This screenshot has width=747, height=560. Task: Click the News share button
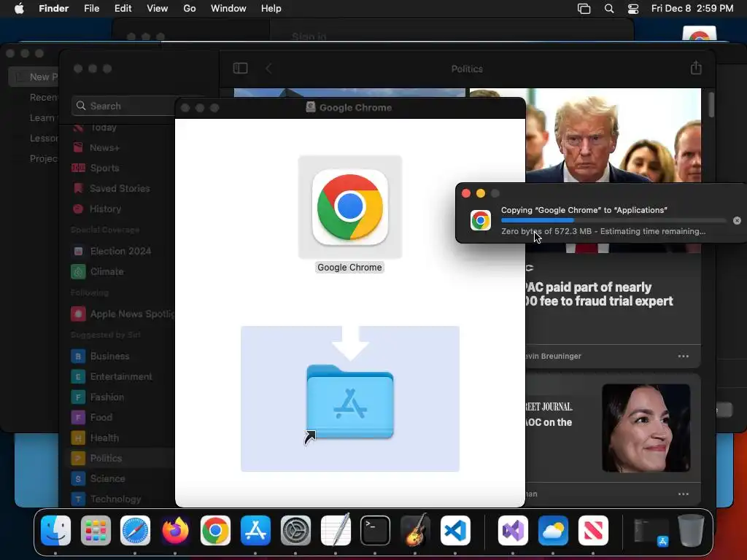[x=696, y=68]
